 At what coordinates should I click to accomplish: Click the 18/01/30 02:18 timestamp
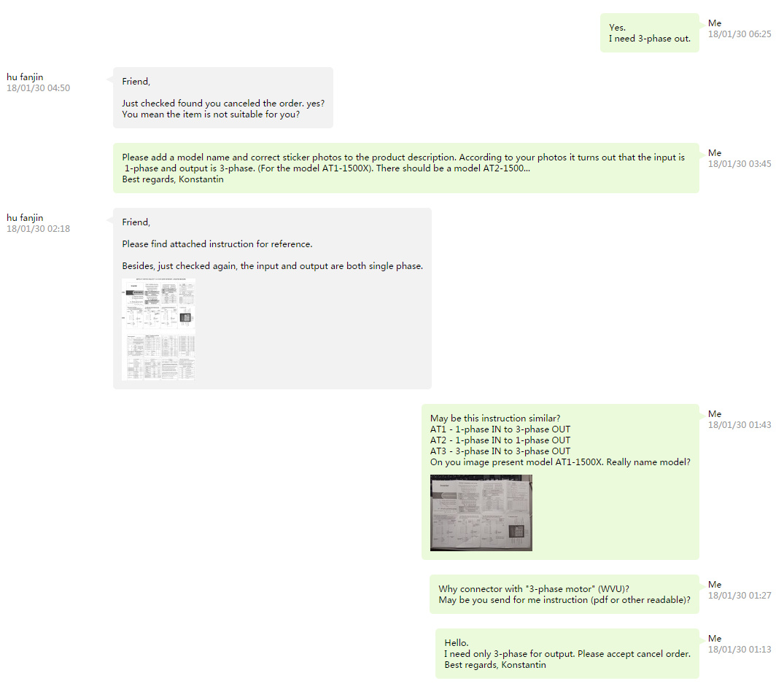38,228
